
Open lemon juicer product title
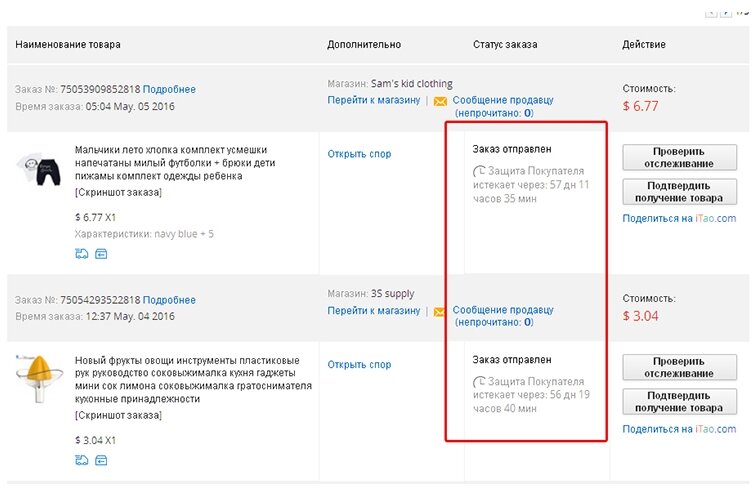coord(193,380)
